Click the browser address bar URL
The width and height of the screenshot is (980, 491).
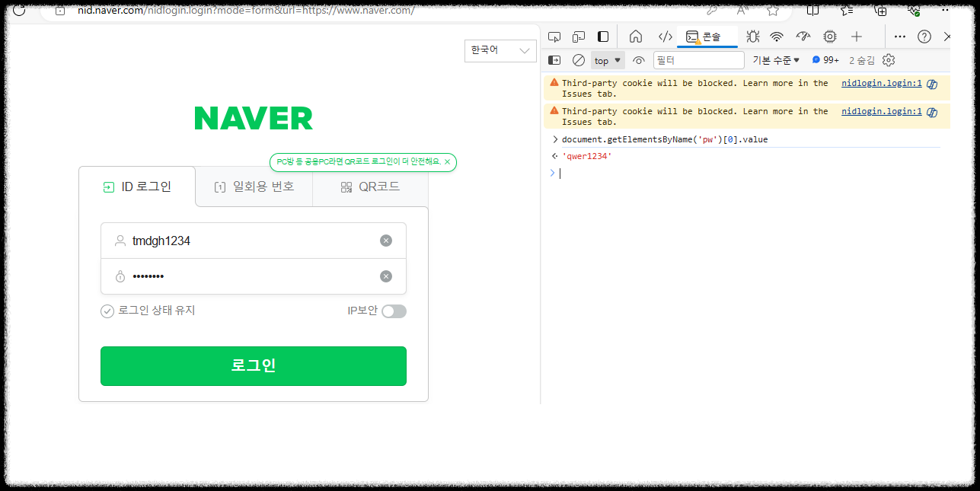pyautogui.click(x=246, y=10)
